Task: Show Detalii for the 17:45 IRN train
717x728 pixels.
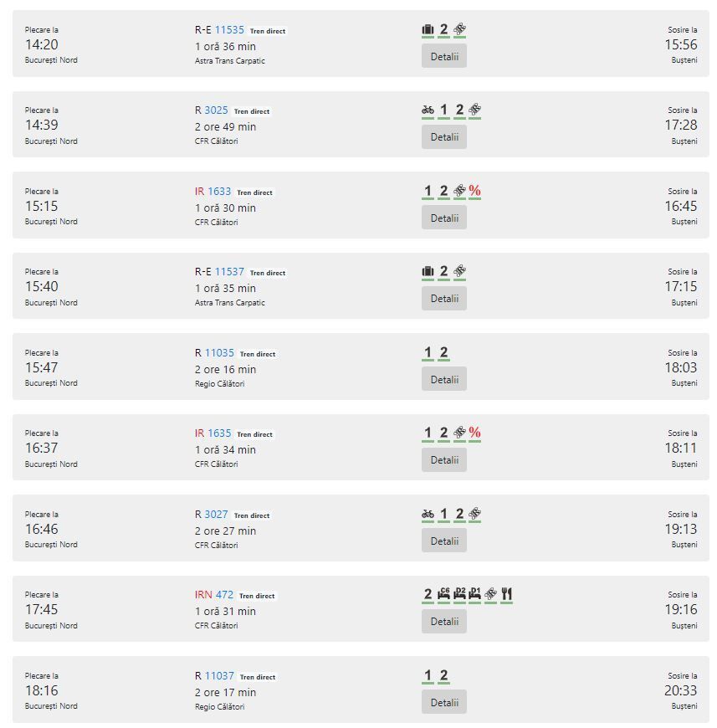Action: pyautogui.click(x=444, y=621)
